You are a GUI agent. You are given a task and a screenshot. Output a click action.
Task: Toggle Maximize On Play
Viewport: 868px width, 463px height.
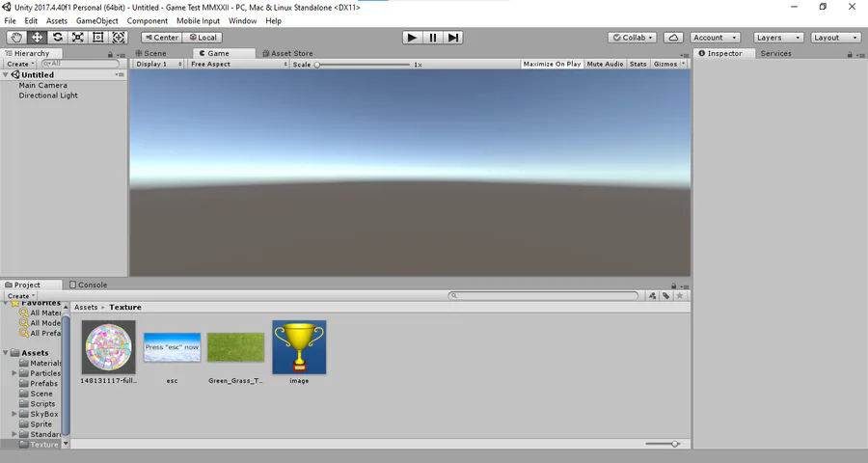[x=552, y=65]
